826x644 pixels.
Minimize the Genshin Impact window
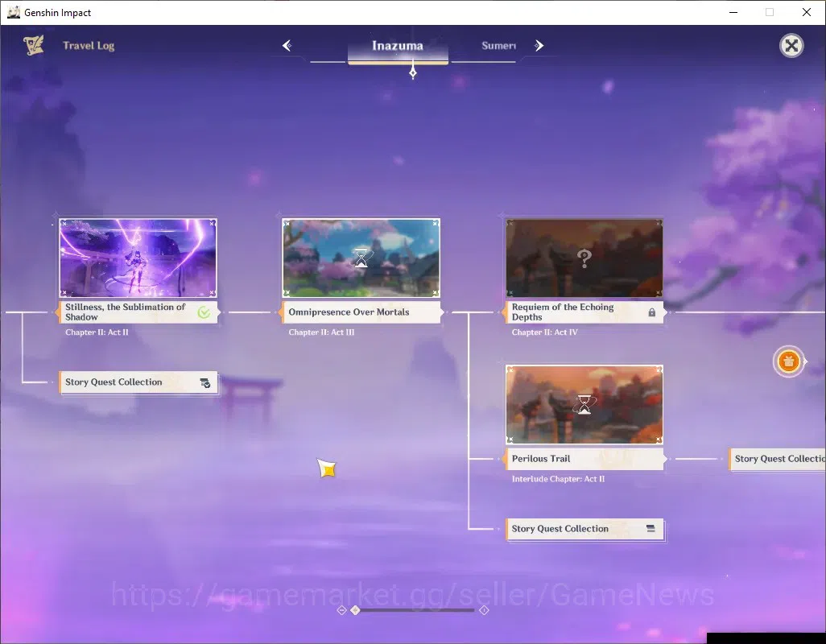point(733,12)
